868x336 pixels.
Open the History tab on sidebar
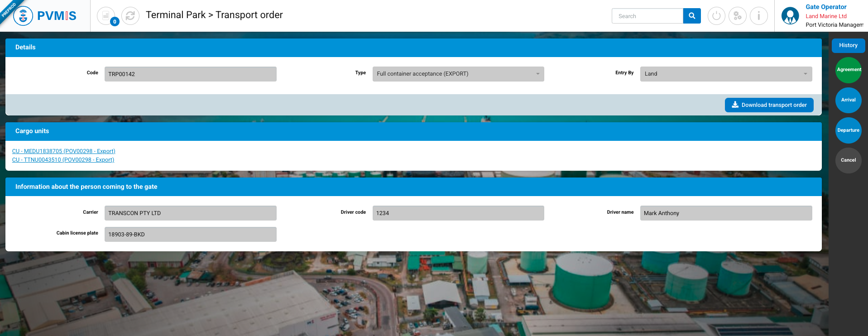848,45
